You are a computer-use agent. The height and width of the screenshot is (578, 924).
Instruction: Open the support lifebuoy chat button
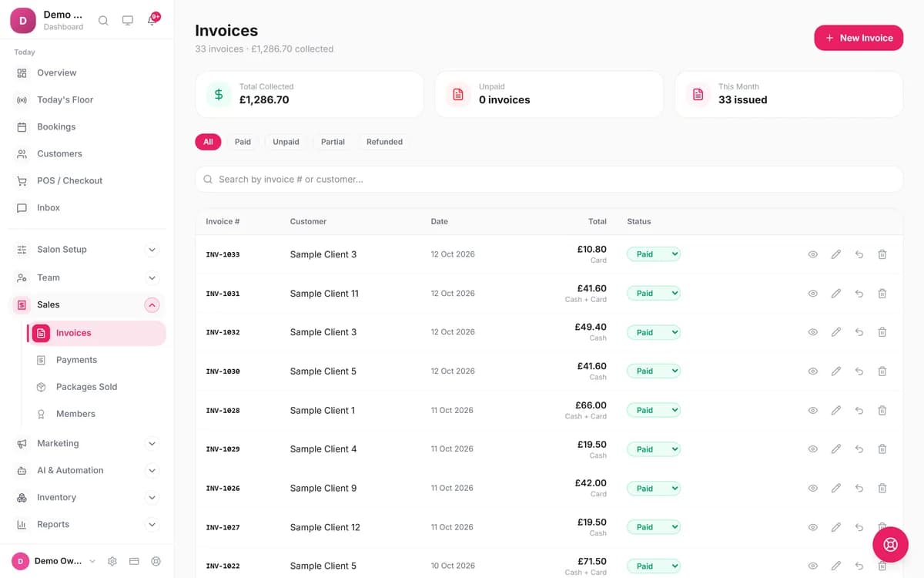pyautogui.click(x=891, y=545)
